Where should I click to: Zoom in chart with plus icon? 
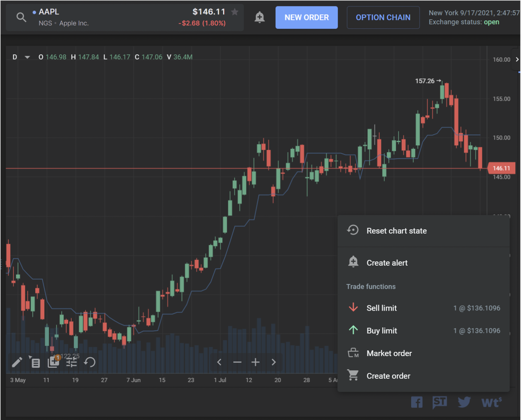tap(256, 362)
